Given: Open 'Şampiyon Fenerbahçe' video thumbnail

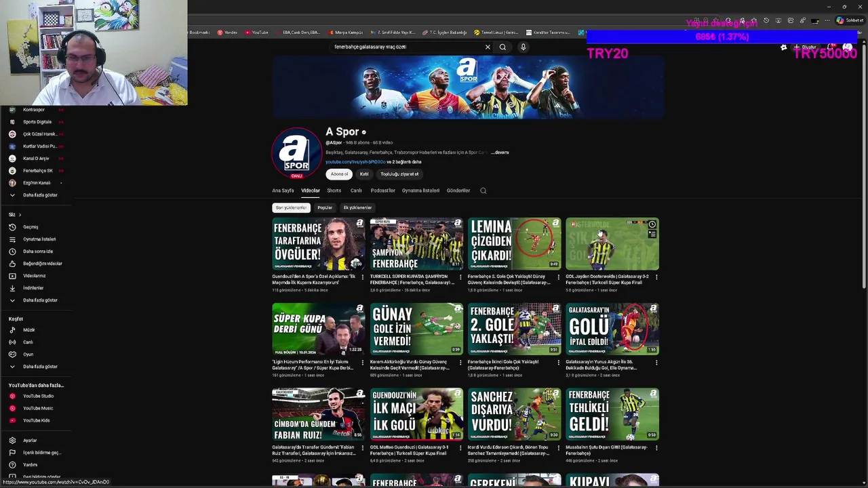Looking at the screenshot, I should pos(416,244).
